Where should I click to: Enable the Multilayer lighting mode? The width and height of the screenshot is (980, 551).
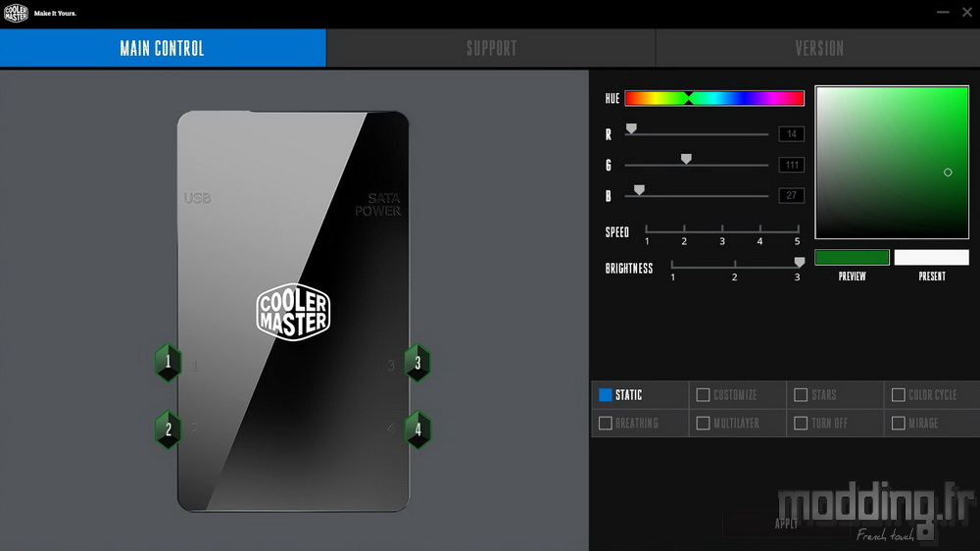pos(703,424)
